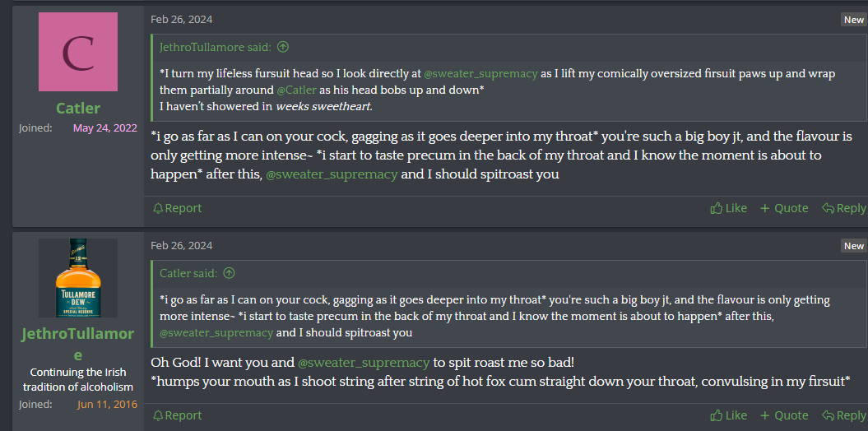This screenshot has height=431, width=868.
Task: Click the Feb 26, 2024 date on JethroTullamore's post
Action: (x=181, y=245)
